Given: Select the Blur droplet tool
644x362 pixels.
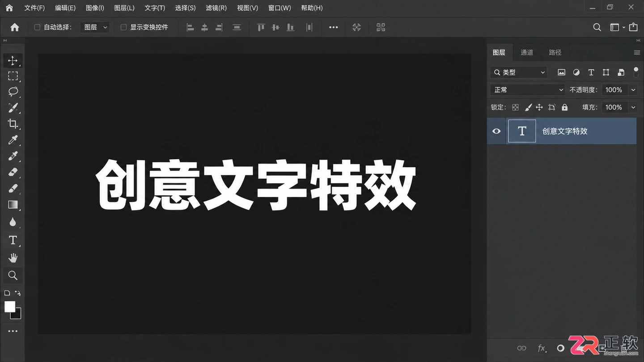Looking at the screenshot, I should 13,222.
